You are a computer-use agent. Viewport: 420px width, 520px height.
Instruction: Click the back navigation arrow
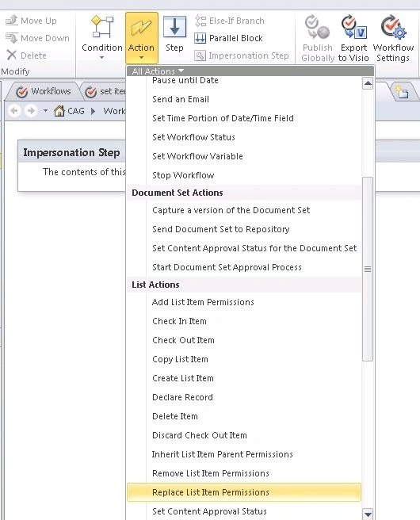pos(14,110)
